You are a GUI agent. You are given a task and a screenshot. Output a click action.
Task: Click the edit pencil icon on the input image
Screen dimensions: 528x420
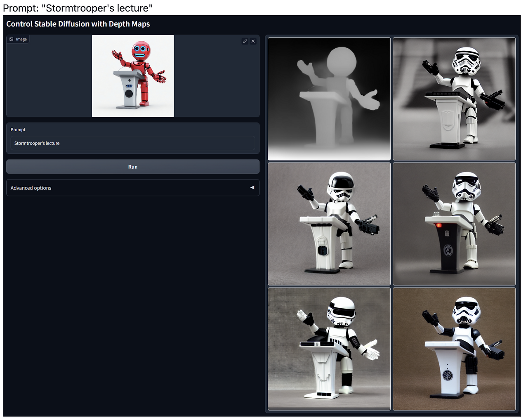click(245, 41)
